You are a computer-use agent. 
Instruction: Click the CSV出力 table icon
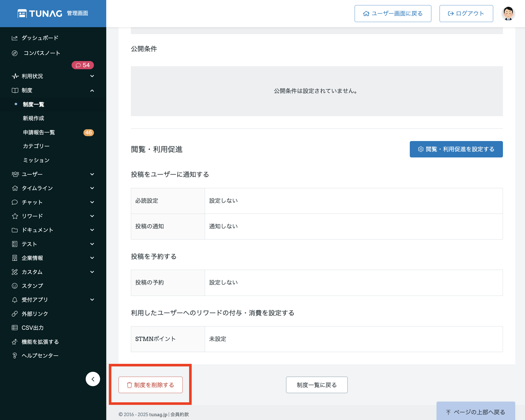[x=15, y=327]
